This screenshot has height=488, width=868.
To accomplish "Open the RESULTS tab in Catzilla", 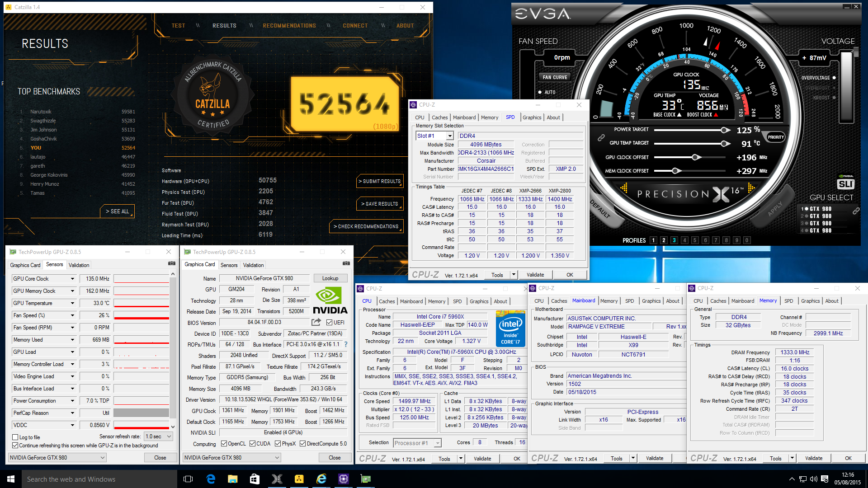I will 225,26.
